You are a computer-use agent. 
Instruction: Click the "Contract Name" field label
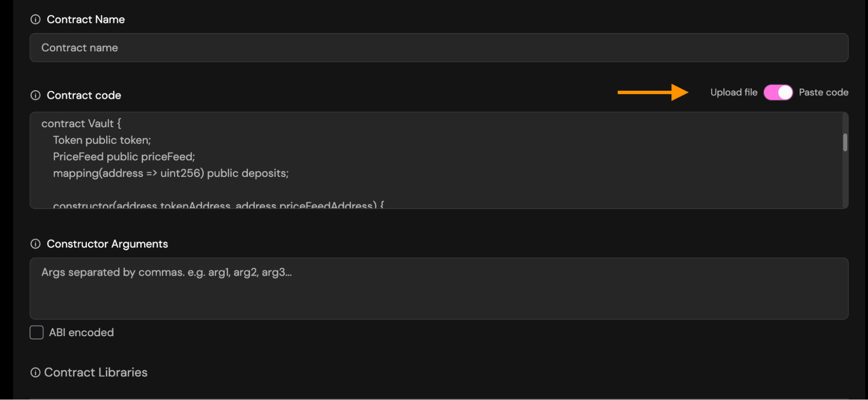[86, 20]
